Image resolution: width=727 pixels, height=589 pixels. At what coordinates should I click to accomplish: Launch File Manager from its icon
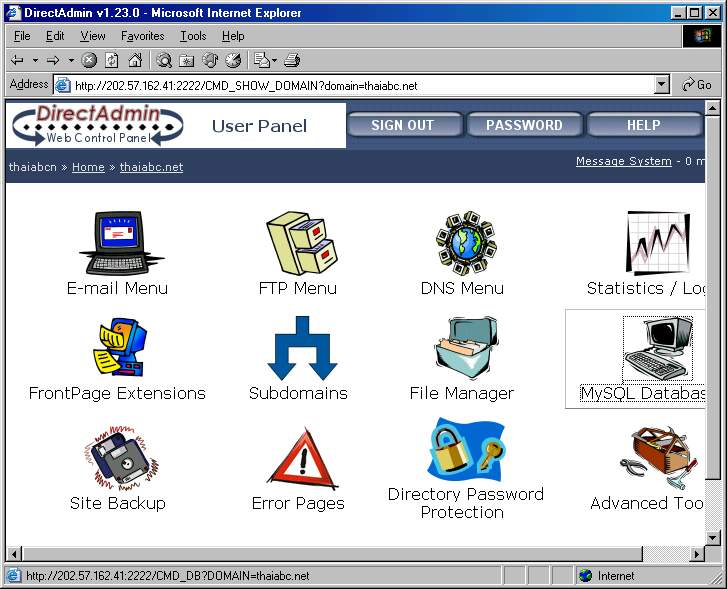pyautogui.click(x=463, y=348)
